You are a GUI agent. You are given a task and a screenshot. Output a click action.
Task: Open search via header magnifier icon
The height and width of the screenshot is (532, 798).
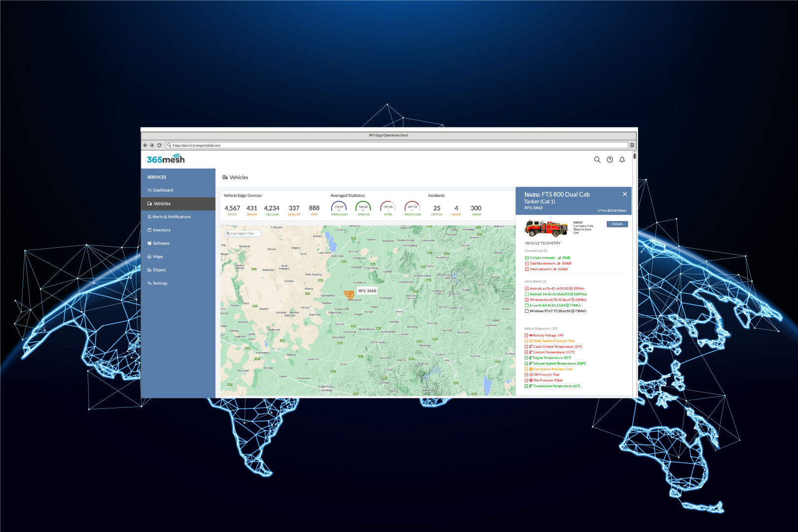(x=597, y=160)
